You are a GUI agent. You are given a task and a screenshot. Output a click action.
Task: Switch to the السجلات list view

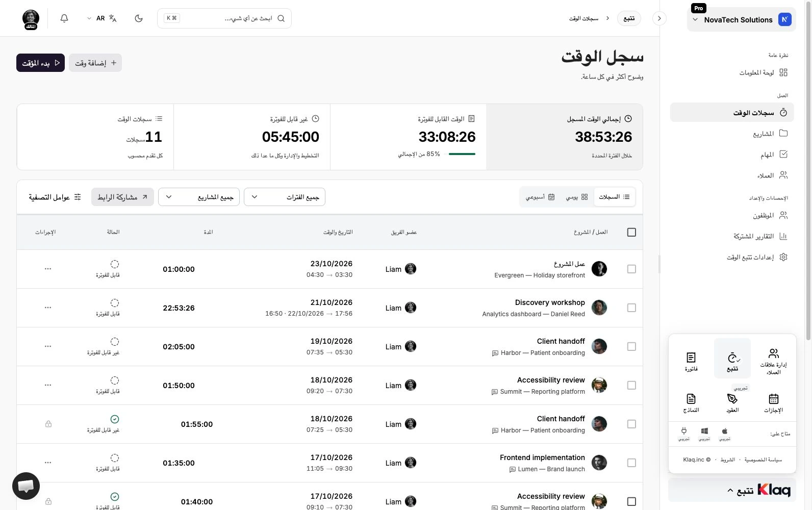(x=615, y=197)
